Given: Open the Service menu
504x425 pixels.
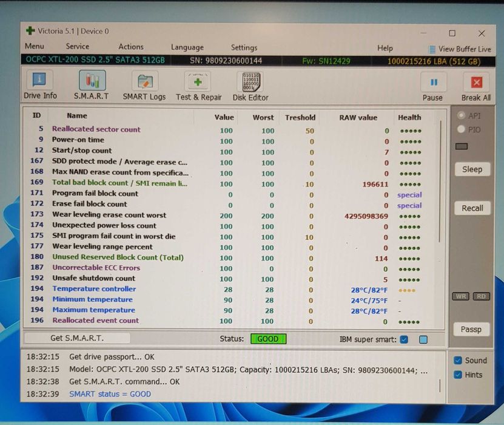Looking at the screenshot, I should click(78, 46).
